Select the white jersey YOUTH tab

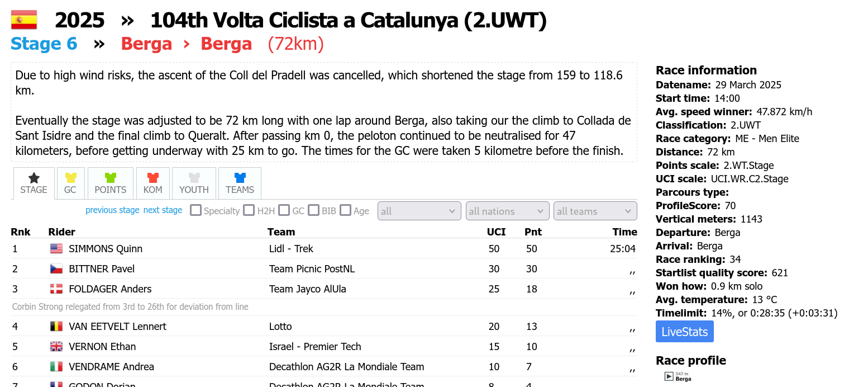coord(194,183)
